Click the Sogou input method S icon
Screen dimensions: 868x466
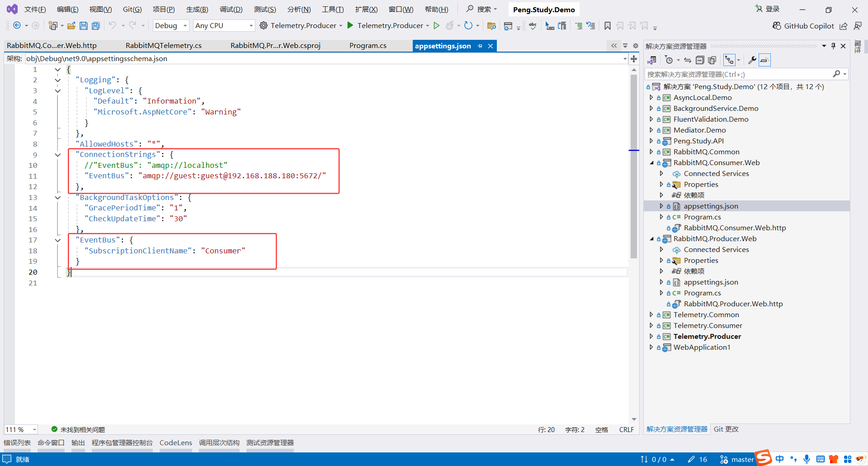(x=764, y=457)
